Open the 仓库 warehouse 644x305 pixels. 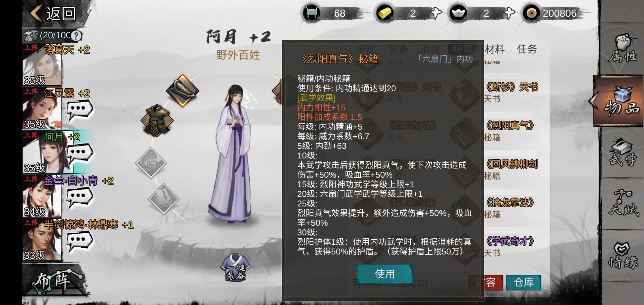click(x=524, y=282)
